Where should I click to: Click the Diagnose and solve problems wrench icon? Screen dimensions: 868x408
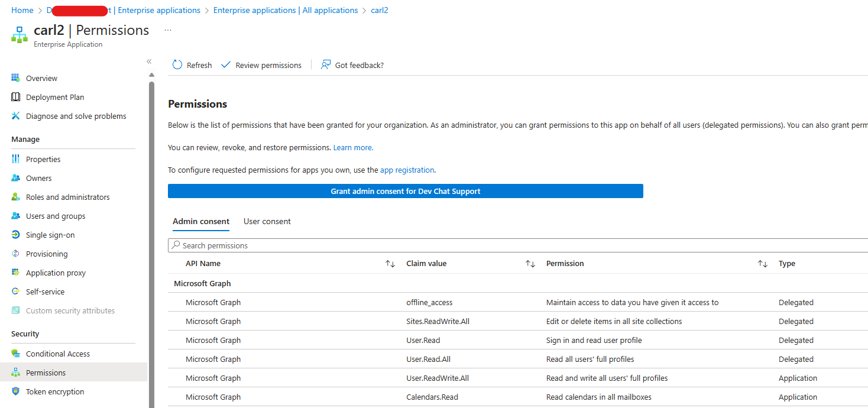(15, 116)
